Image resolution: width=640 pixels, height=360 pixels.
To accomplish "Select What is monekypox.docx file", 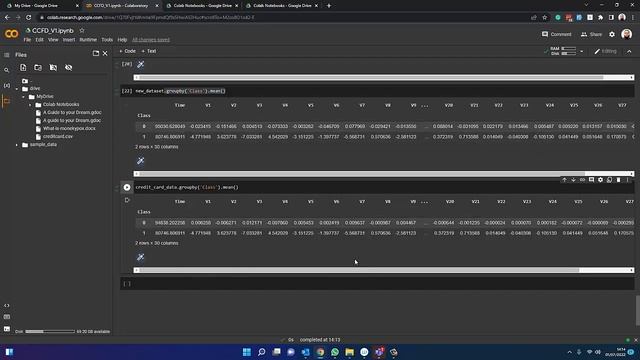I will click(x=69, y=128).
